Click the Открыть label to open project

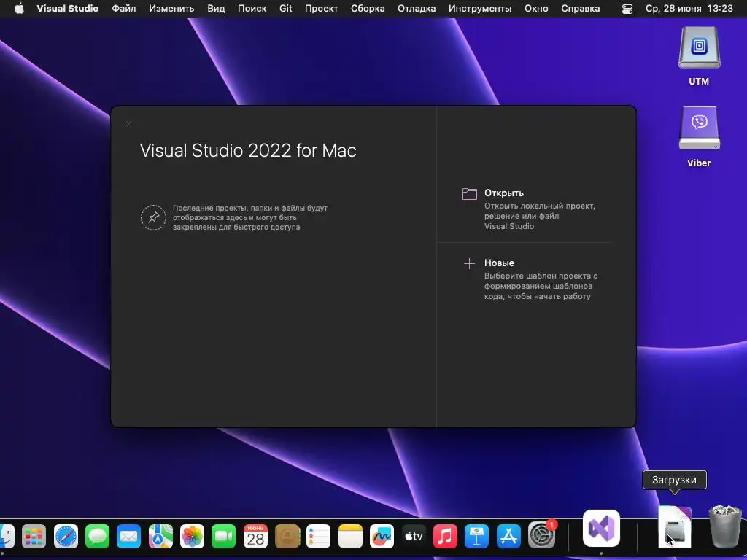click(x=504, y=192)
